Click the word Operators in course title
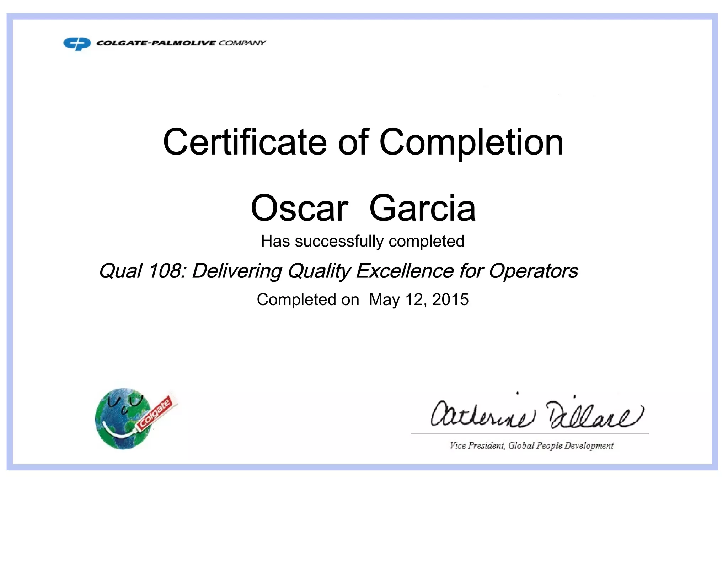 [533, 271]
